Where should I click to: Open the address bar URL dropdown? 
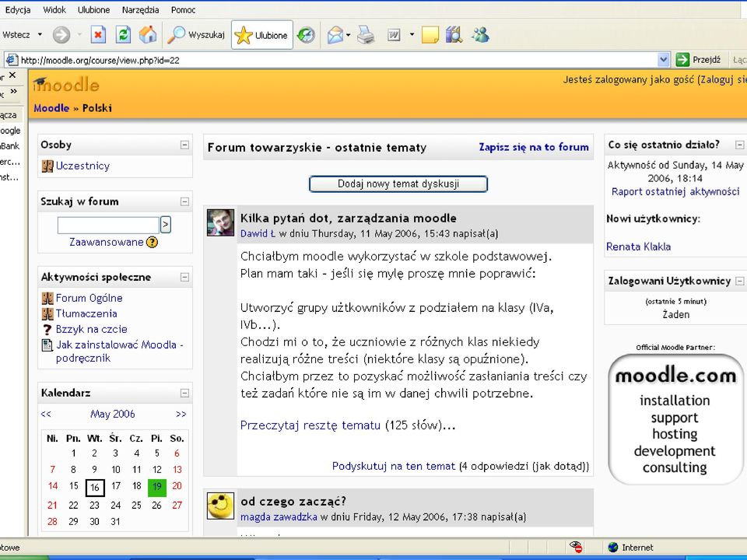tap(663, 60)
